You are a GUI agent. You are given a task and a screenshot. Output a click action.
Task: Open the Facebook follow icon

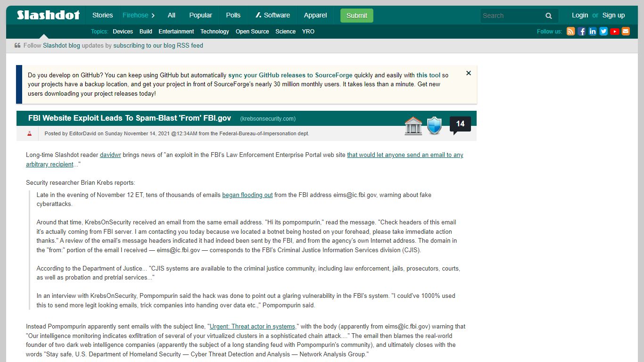pos(582,32)
